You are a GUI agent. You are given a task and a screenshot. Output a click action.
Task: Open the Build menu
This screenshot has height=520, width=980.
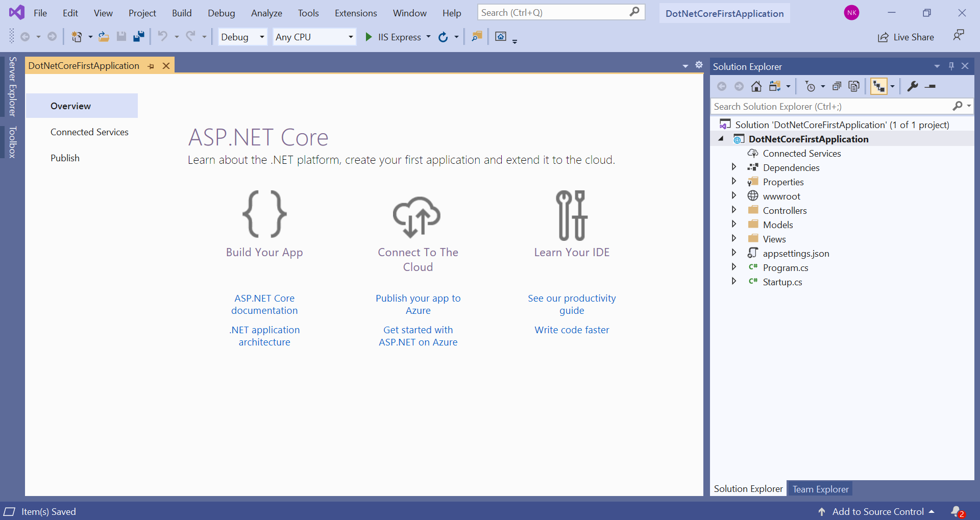coord(182,13)
